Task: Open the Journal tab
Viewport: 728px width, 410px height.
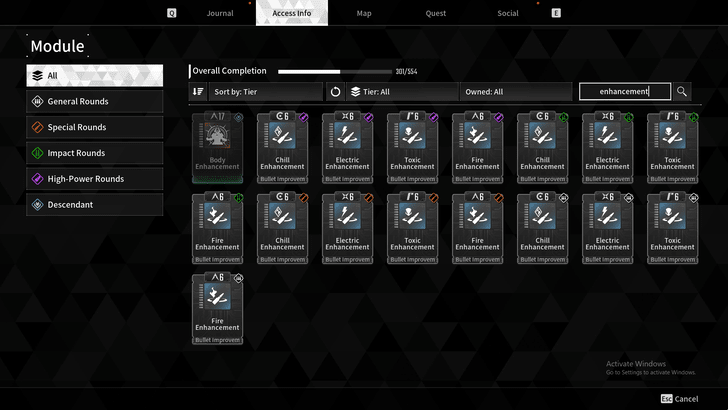Action: pyautogui.click(x=220, y=13)
